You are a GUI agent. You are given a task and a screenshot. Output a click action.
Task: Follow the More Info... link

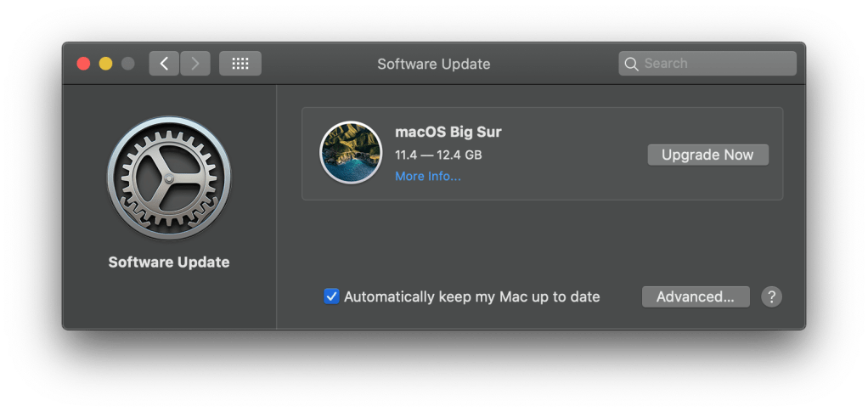point(428,177)
